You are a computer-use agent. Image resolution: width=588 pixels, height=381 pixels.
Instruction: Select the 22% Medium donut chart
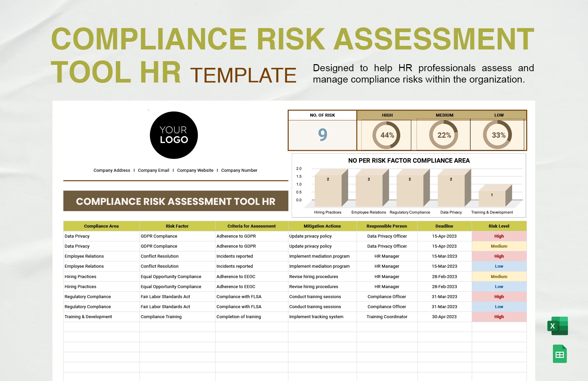tap(444, 135)
